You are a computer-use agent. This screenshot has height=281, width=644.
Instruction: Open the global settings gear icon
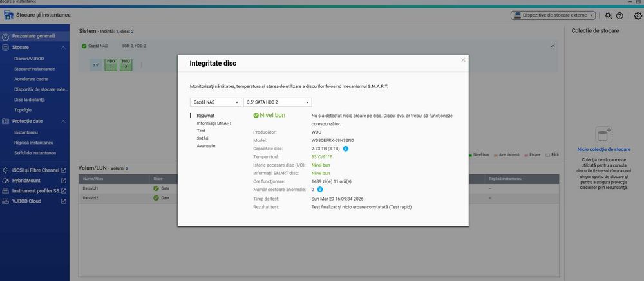[638, 15]
